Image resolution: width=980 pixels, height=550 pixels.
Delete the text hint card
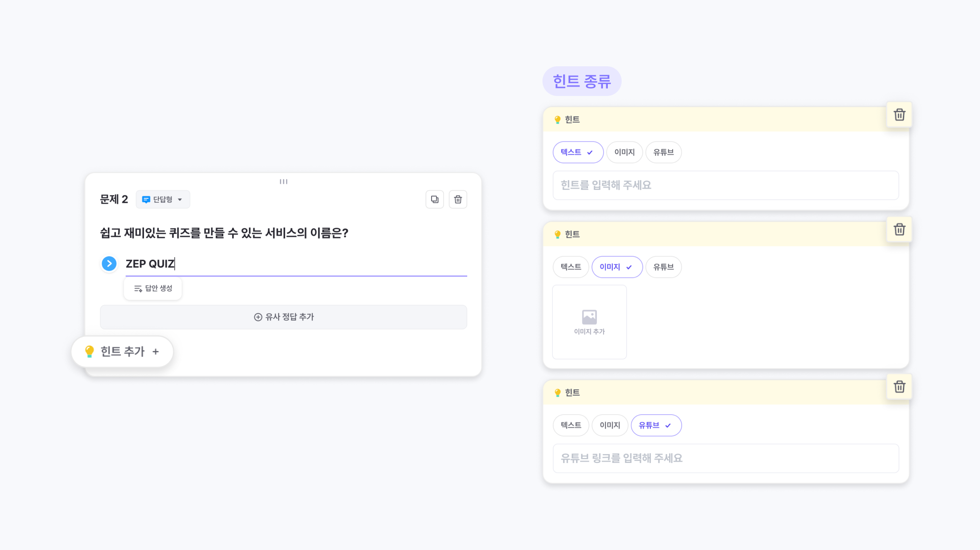tap(899, 115)
